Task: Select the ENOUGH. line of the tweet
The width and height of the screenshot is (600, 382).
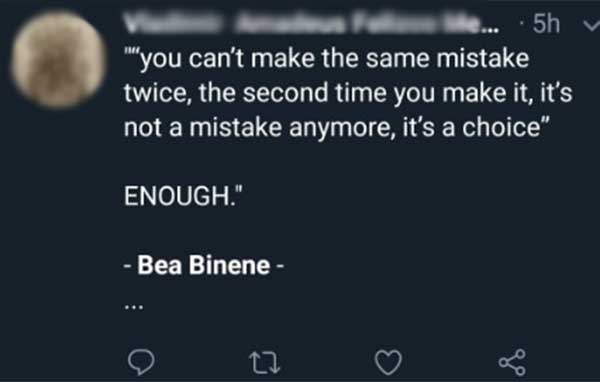Action: tap(183, 196)
